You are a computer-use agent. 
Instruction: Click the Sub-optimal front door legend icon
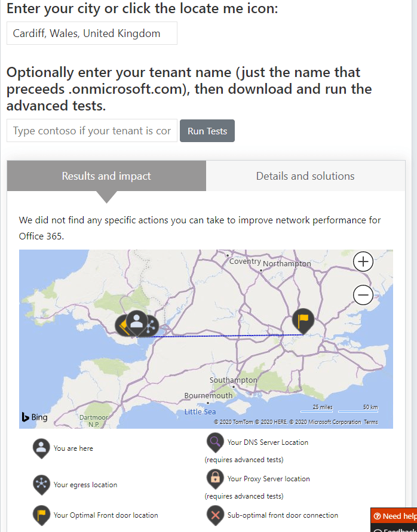215,515
